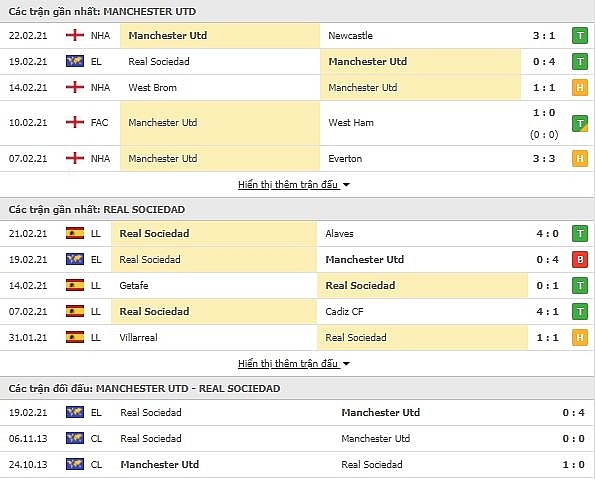Screen dimensions: 595x479
Task: Open the Newcastle team link
Action: click(x=350, y=36)
